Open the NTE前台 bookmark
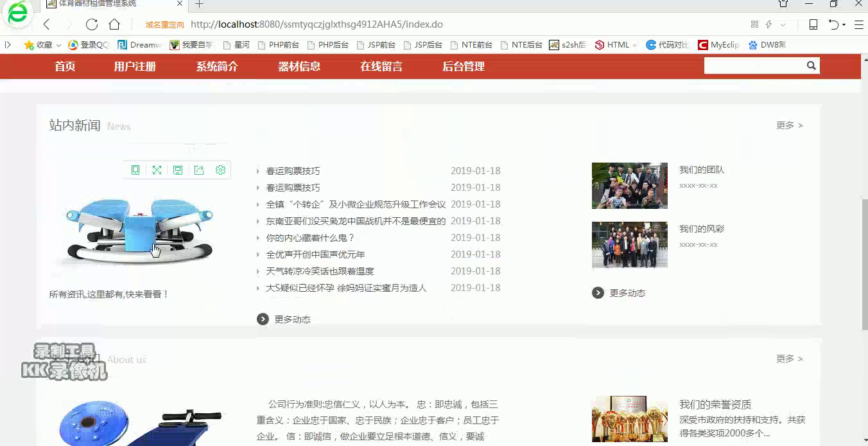 click(x=471, y=45)
